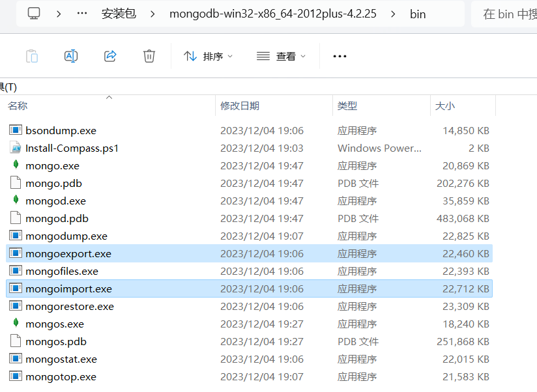This screenshot has height=392, width=537.
Task: Click the size value 14,850 KB
Action: (466, 131)
